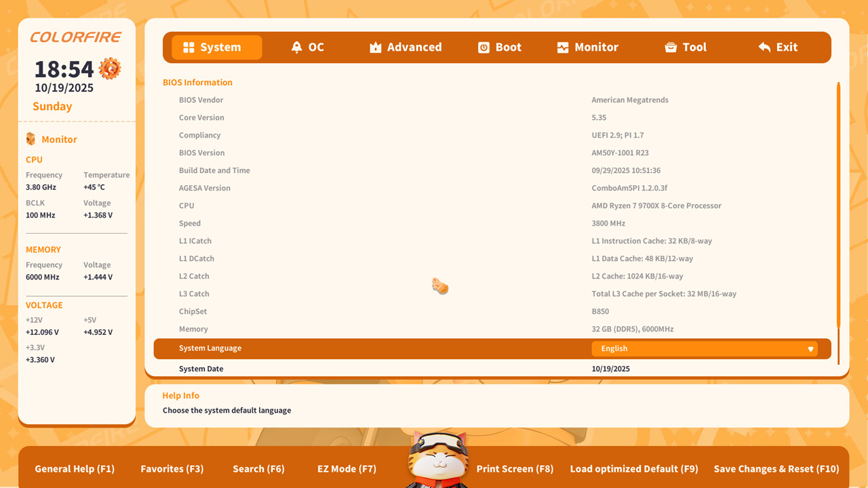The width and height of the screenshot is (868, 488).
Task: Click the OC bell icon
Action: pyautogui.click(x=296, y=47)
